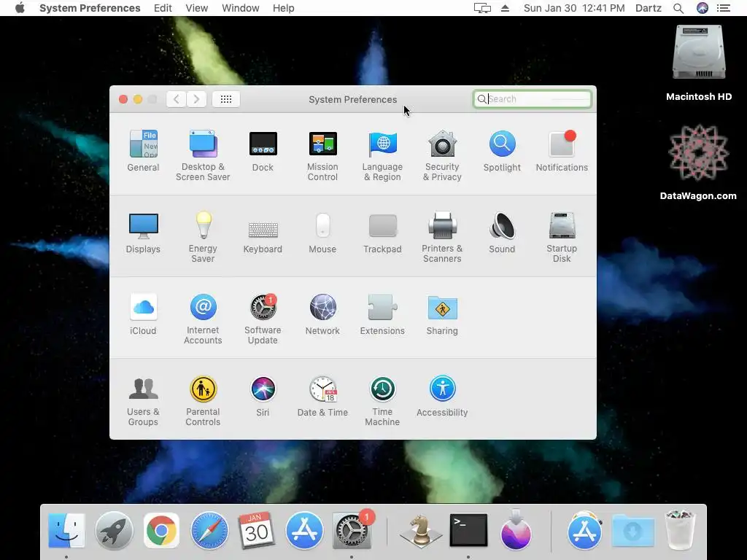Image resolution: width=747 pixels, height=560 pixels.
Task: Open Time Machine preferences
Action: [382, 400]
